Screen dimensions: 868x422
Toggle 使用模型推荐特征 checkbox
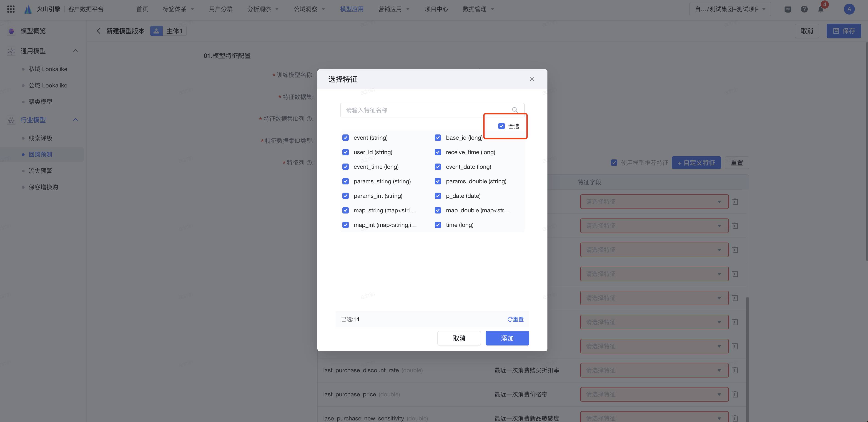[x=614, y=163]
